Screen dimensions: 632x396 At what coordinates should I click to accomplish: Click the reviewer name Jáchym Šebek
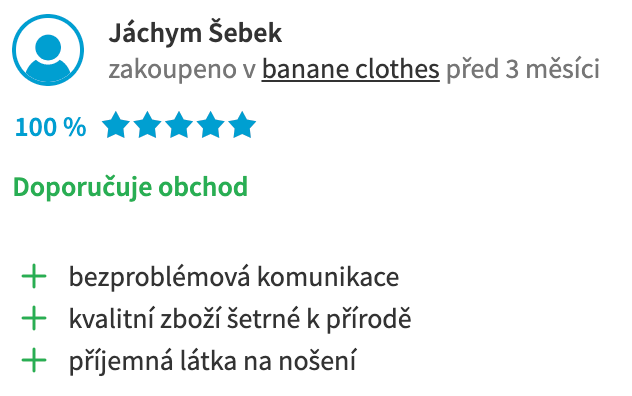[195, 33]
